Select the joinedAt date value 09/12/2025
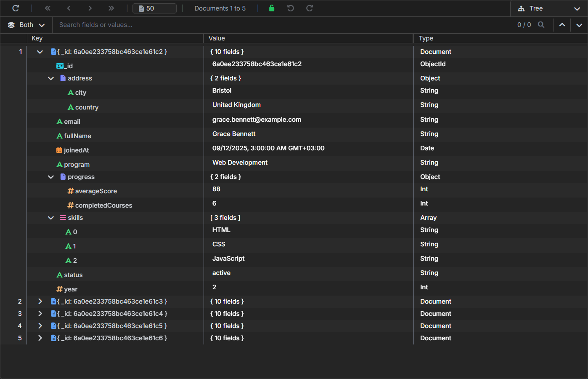This screenshot has width=588, height=379. tap(268, 148)
